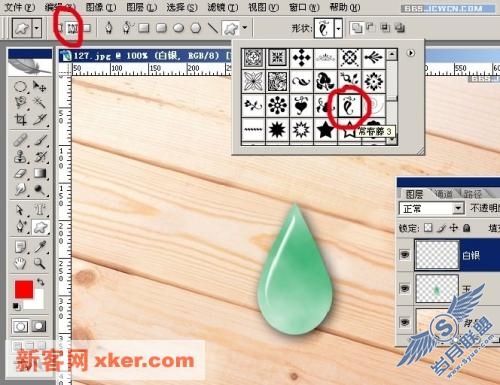Viewport: 500px width, 385px height.
Task: Click the red foreground color swatch
Action: 24,289
